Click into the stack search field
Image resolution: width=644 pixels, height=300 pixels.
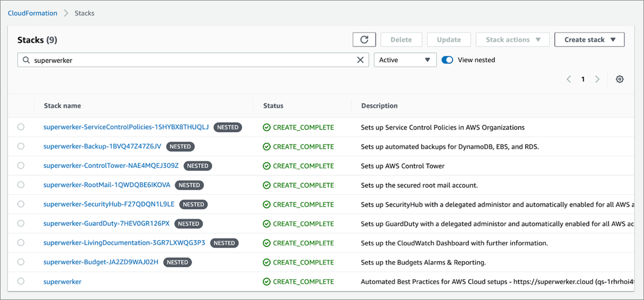pyautogui.click(x=193, y=60)
